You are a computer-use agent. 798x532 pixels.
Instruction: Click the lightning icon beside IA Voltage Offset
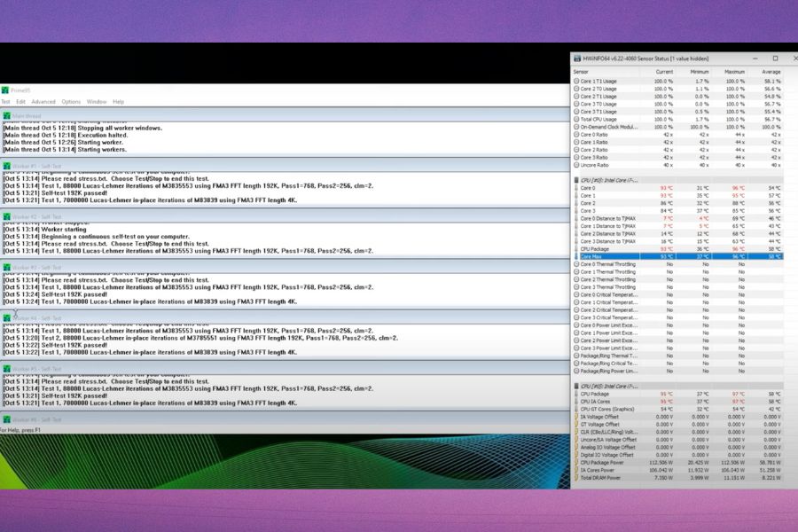576,417
